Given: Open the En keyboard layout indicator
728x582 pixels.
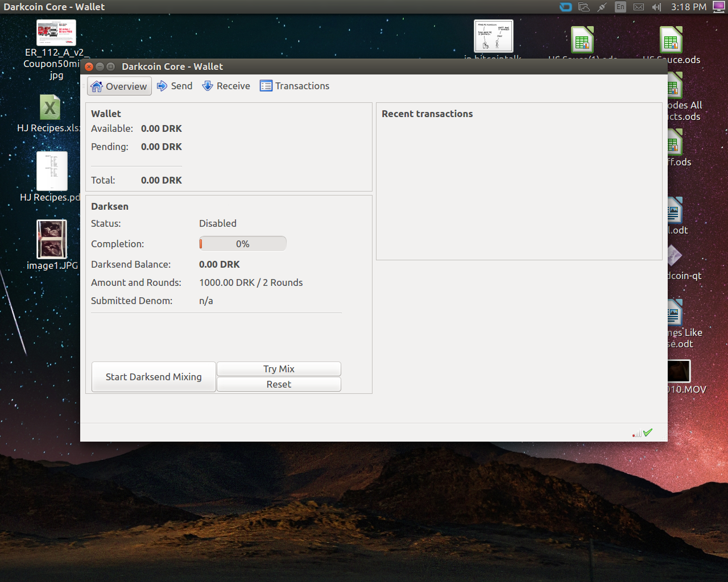Looking at the screenshot, I should (x=620, y=7).
